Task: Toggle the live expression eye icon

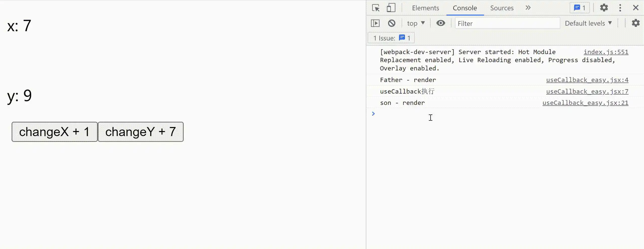Action: click(440, 23)
